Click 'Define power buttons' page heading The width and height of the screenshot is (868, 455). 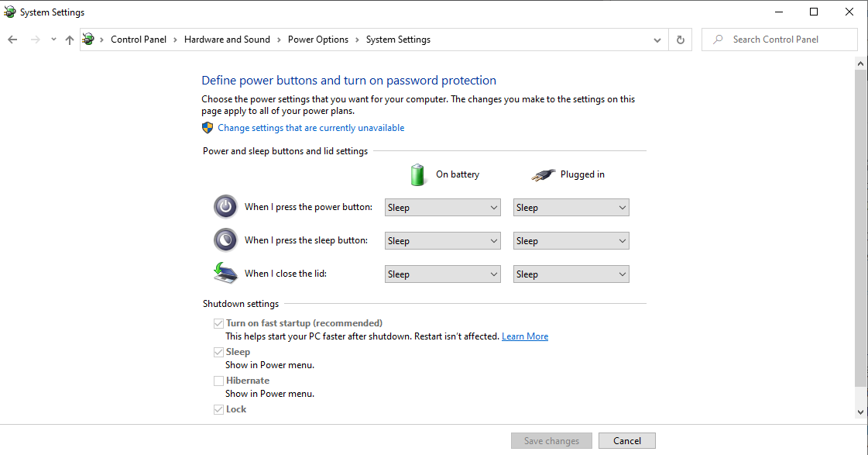tap(348, 81)
